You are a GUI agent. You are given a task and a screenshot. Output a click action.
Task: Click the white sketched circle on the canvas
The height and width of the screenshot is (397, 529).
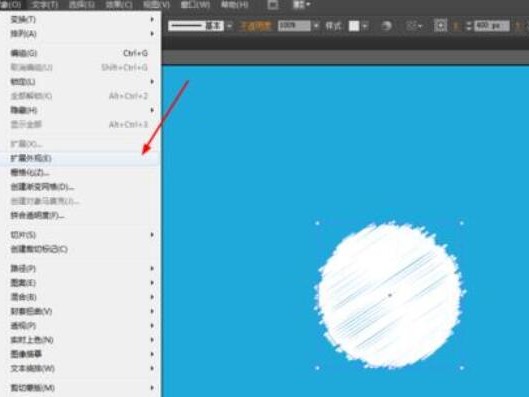click(389, 295)
